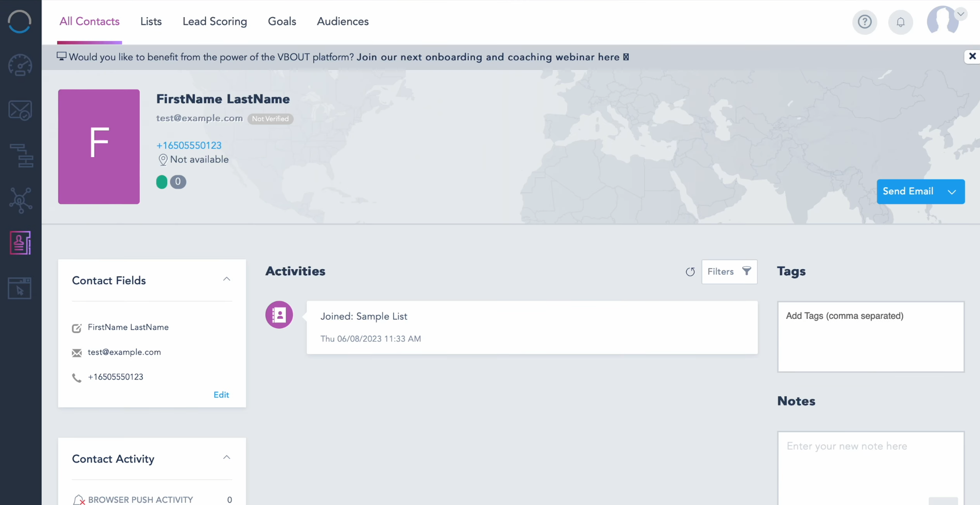Open the Automation workflow icon in sidebar
This screenshot has height=505, width=980.
coord(21,155)
